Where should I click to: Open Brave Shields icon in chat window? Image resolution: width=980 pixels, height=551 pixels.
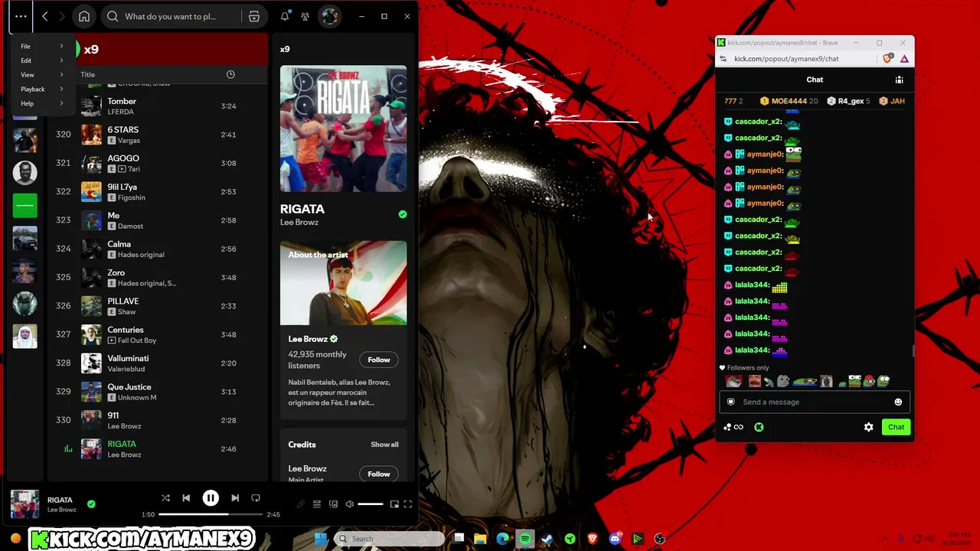(888, 59)
